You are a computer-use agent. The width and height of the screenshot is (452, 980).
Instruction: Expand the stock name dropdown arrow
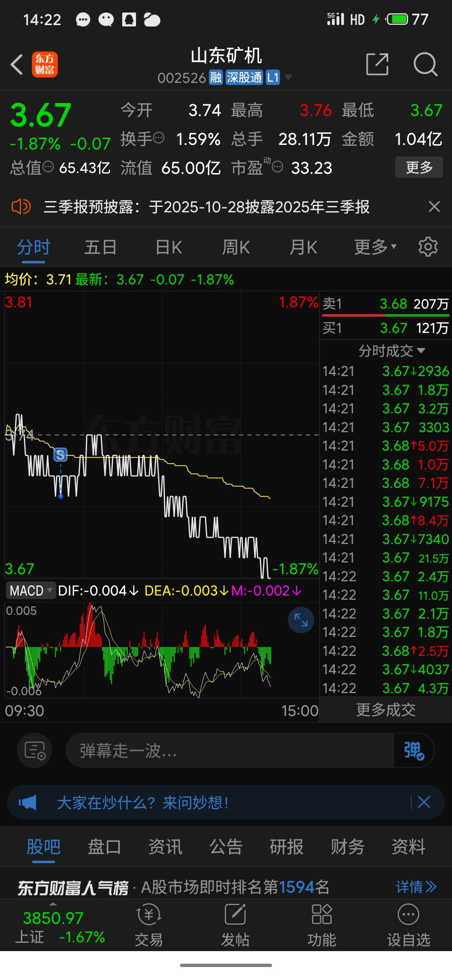click(x=288, y=77)
